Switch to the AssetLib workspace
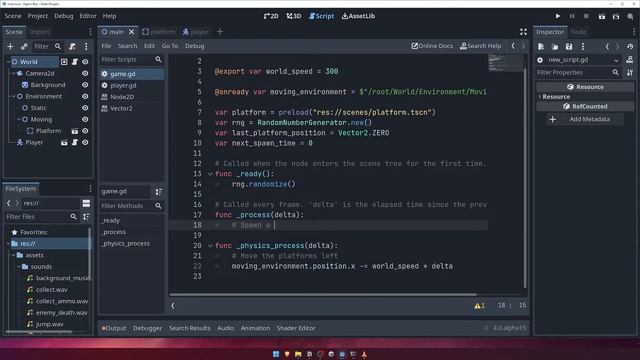Image resolution: width=640 pixels, height=360 pixels. 358,16
